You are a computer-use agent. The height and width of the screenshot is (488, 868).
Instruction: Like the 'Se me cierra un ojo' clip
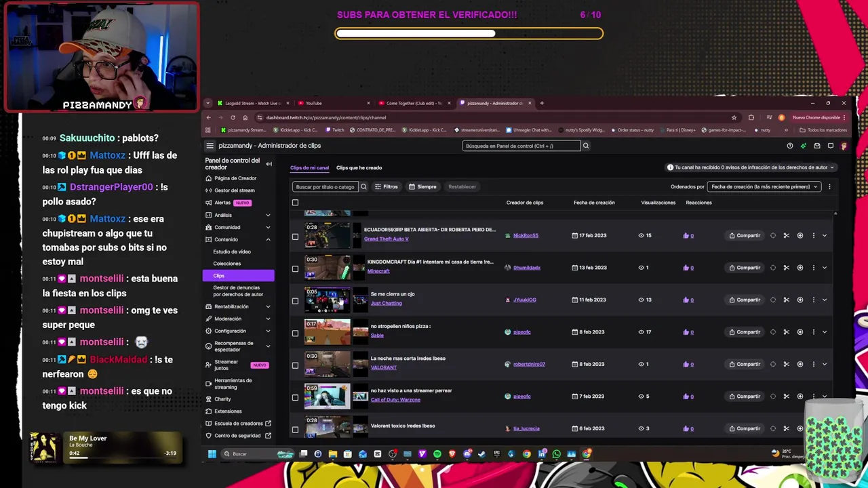pos(686,300)
